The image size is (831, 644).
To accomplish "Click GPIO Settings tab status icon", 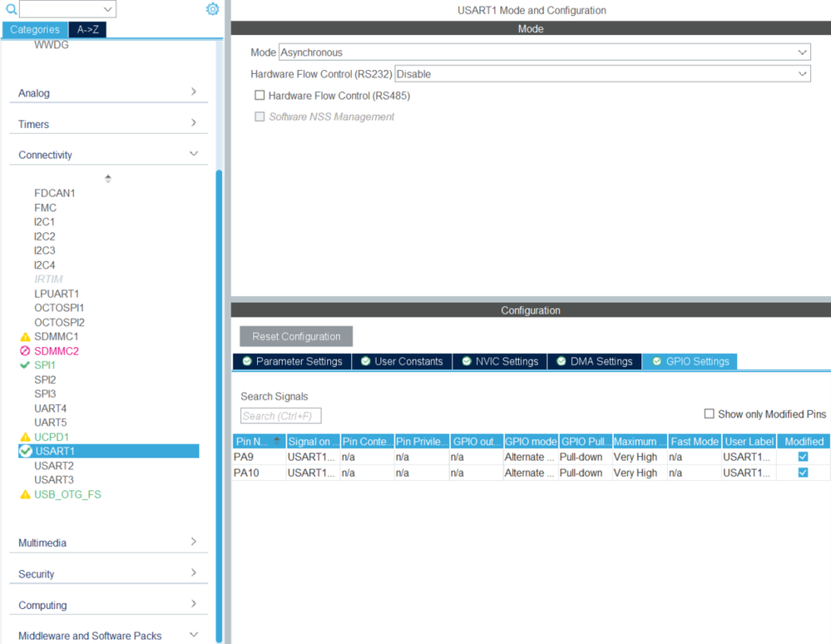I will pyautogui.click(x=656, y=361).
